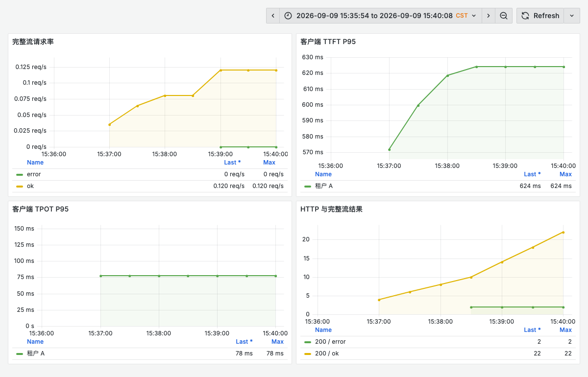
Task: Click green color swatch of error legend
Action: point(20,174)
